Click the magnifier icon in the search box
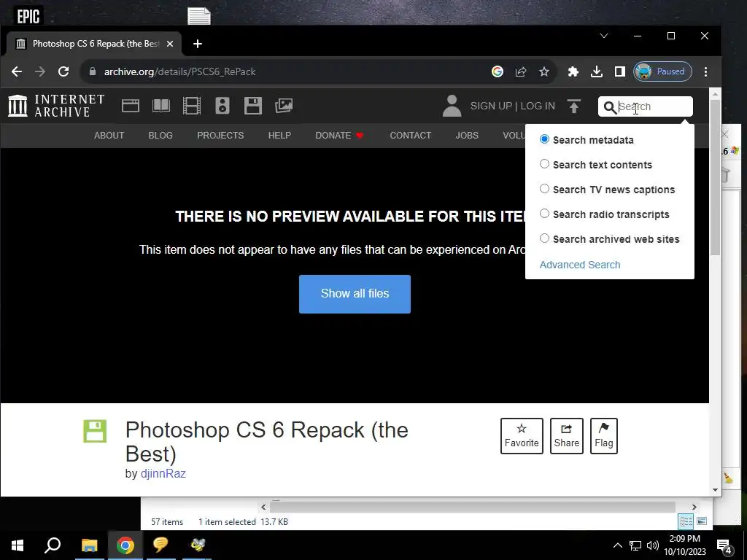 pos(610,107)
